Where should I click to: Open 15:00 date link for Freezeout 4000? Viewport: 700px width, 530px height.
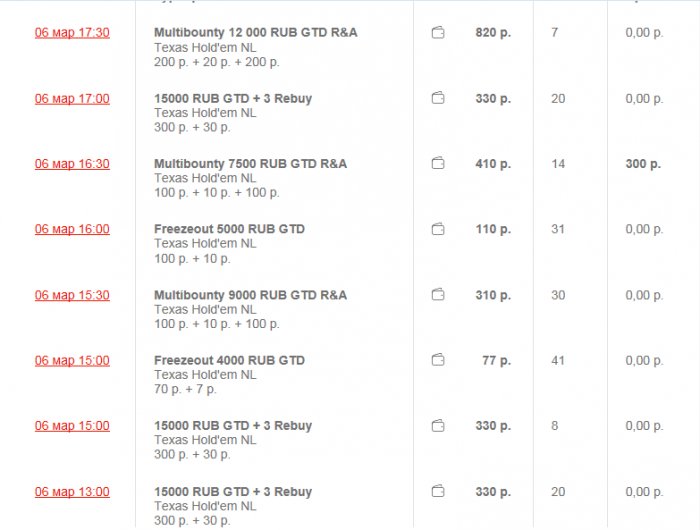pyautogui.click(x=72, y=360)
